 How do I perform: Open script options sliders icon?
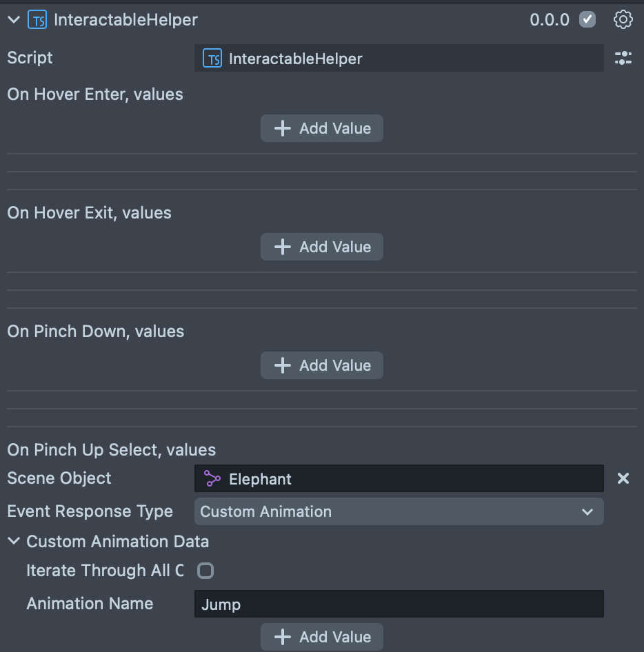[x=623, y=58]
